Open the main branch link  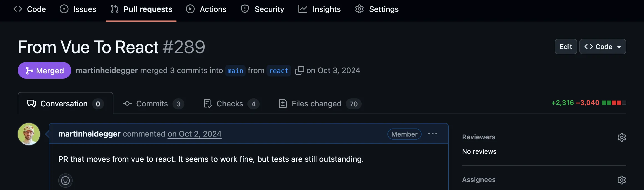coord(235,71)
